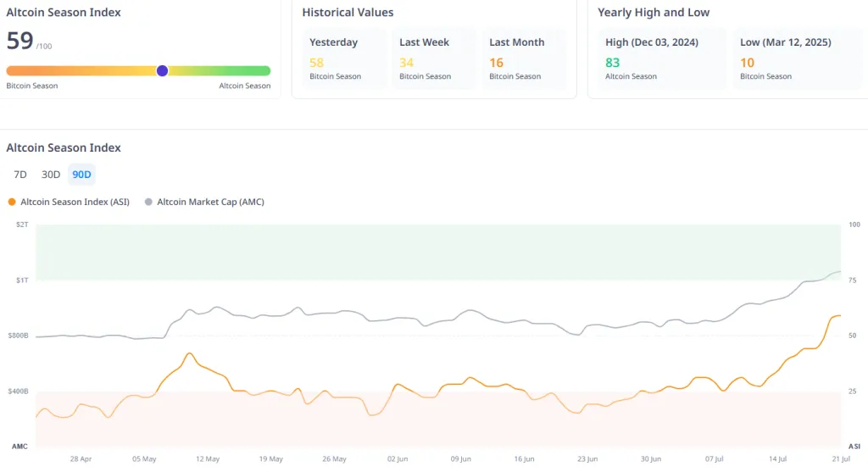Click the 21 Jul date axis label
This screenshot has height=472, width=868.
[841, 458]
